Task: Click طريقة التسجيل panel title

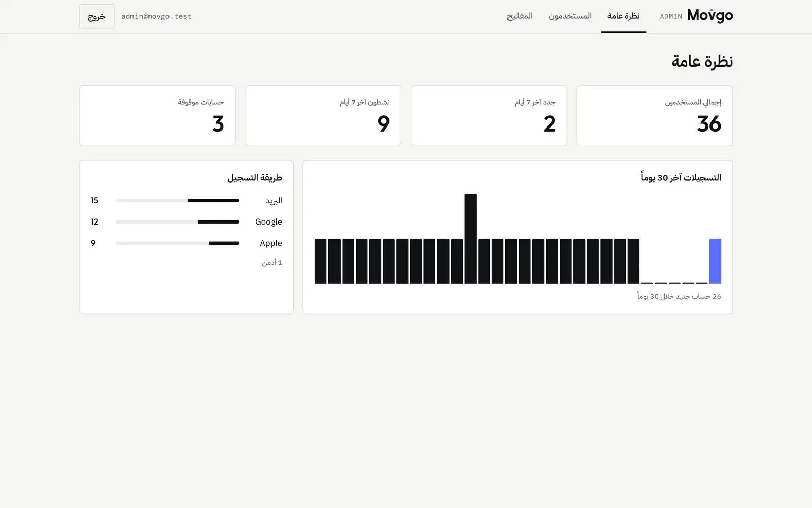Action: (255, 177)
